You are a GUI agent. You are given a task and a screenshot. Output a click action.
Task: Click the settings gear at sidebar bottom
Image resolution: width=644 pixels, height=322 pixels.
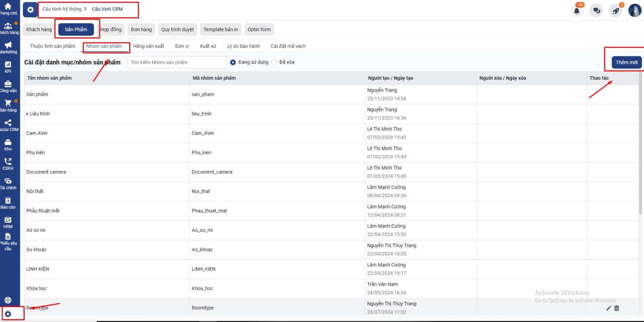tap(8, 314)
